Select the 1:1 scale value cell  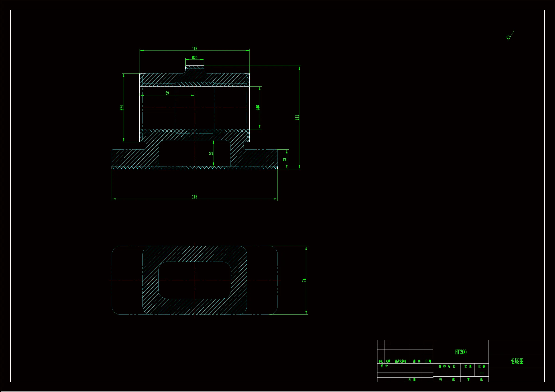click(x=482, y=373)
